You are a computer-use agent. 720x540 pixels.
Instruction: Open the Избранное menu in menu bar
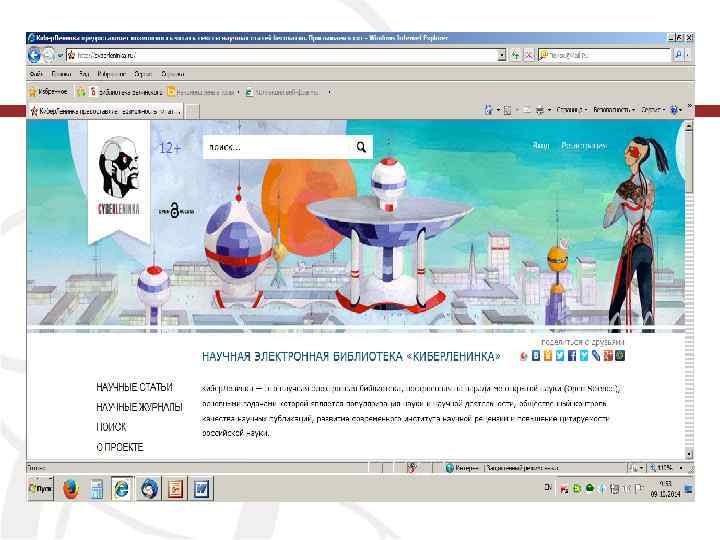click(x=111, y=74)
